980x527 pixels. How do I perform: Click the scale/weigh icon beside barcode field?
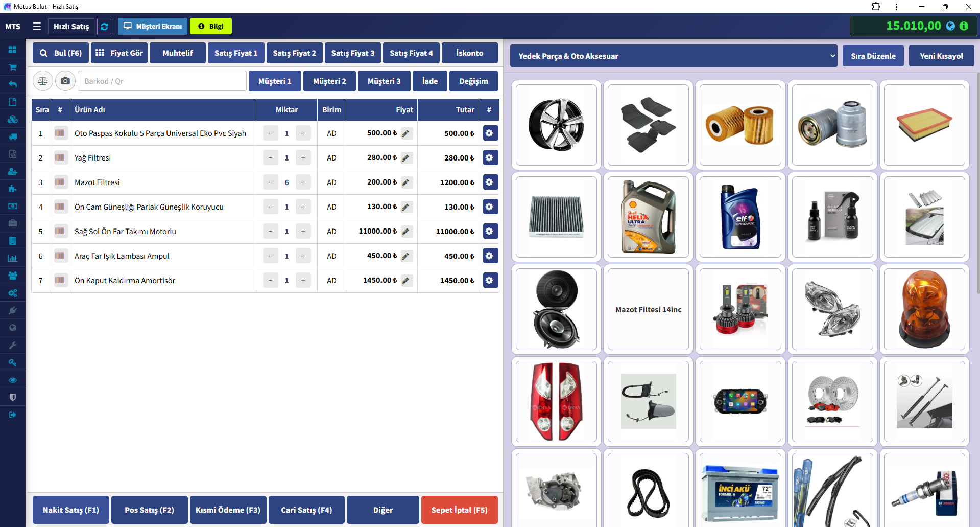[43, 81]
